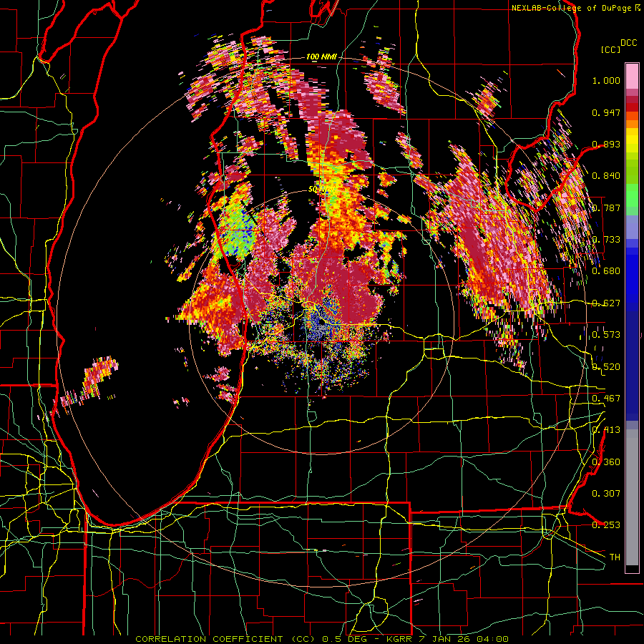Select the 0.307 scale value
The height and width of the screenshot is (644, 644).
606,494
